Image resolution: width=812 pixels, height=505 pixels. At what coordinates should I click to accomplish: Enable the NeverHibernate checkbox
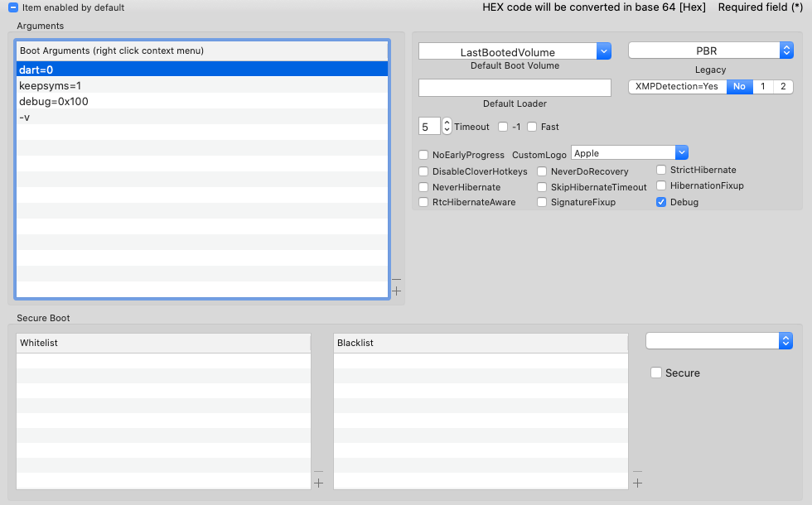pos(423,187)
